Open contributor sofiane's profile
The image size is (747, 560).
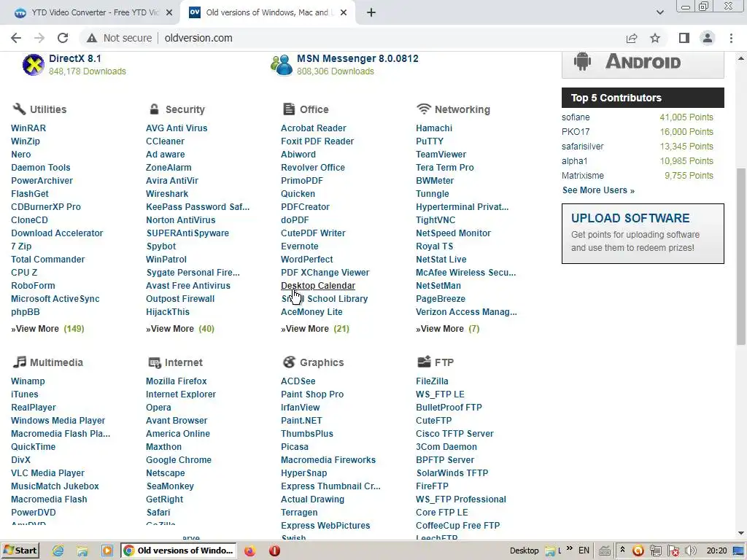click(x=576, y=117)
